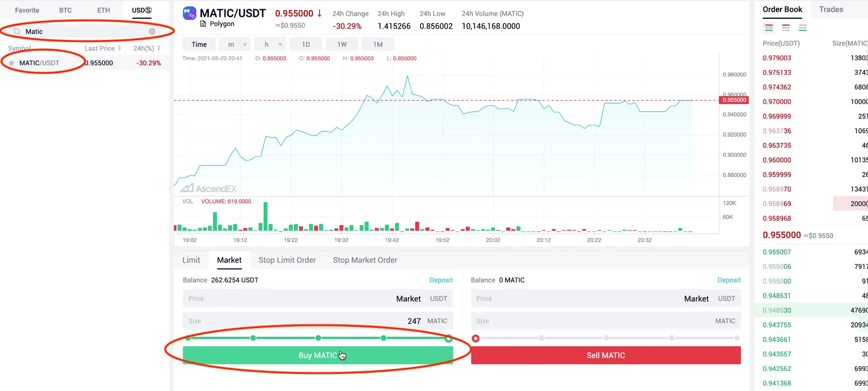Click the 24h High value 1.415266
The image size is (868, 391).
tap(394, 26)
